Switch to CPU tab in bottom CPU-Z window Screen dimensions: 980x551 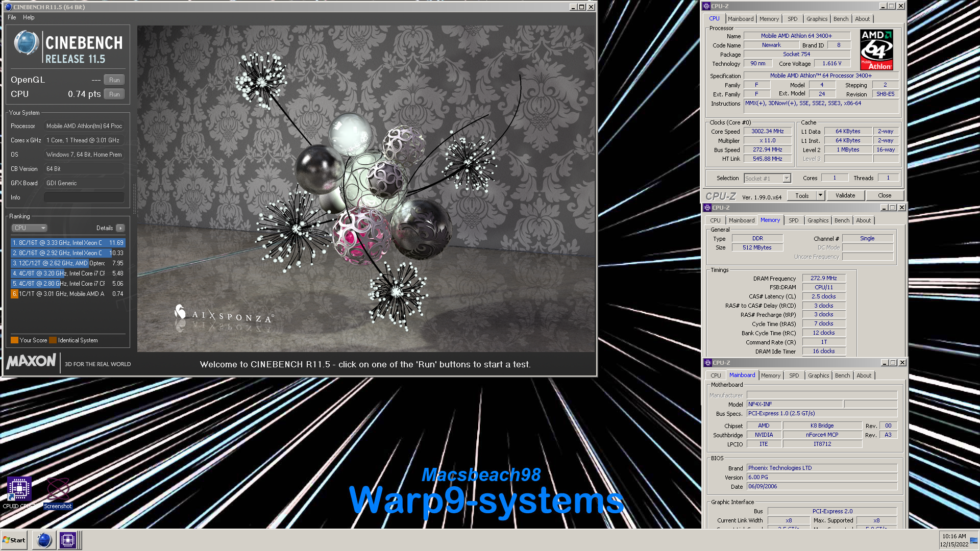click(x=716, y=375)
